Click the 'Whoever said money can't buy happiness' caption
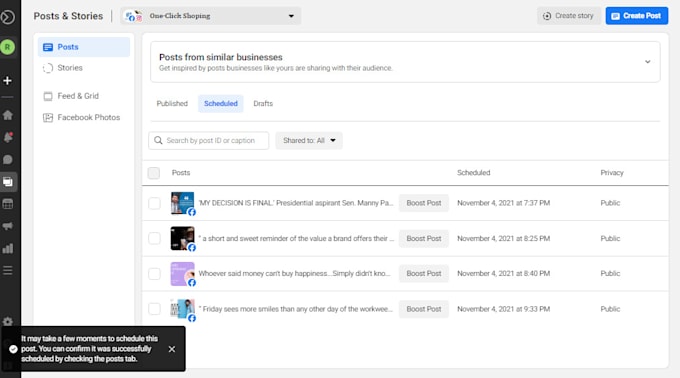Screen dimensions: 680x378 click(294, 274)
